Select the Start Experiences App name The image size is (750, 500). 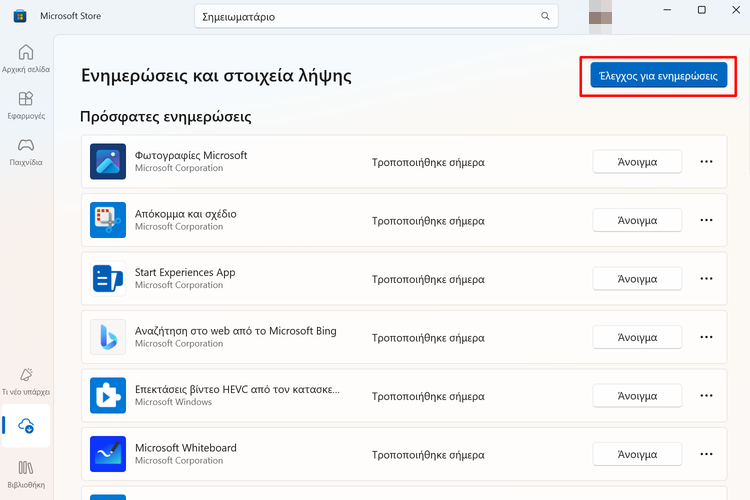[x=185, y=272]
